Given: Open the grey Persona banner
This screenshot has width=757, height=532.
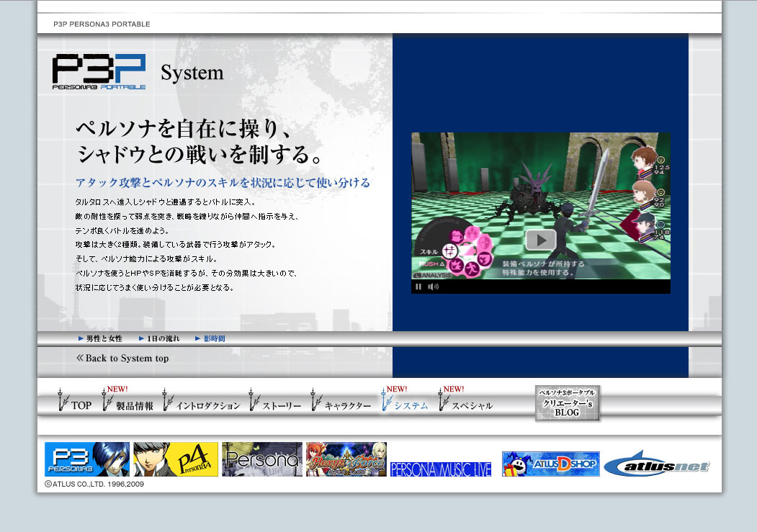Looking at the screenshot, I should pyautogui.click(x=262, y=459).
